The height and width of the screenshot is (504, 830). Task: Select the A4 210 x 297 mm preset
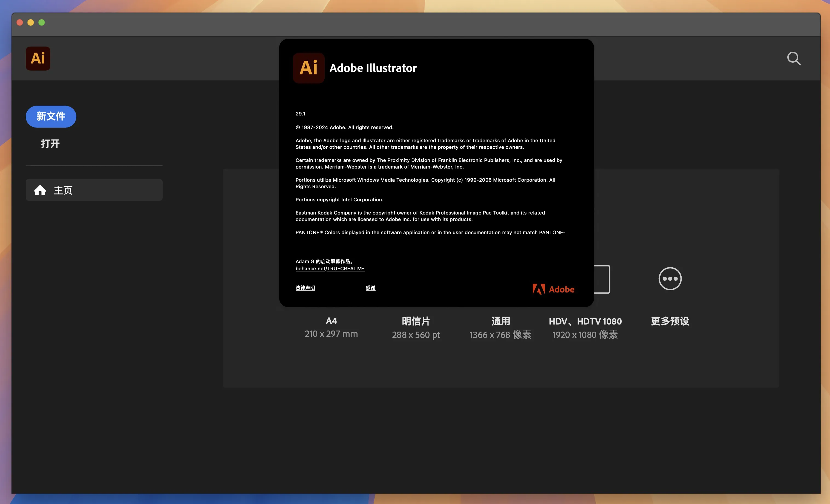tap(331, 327)
